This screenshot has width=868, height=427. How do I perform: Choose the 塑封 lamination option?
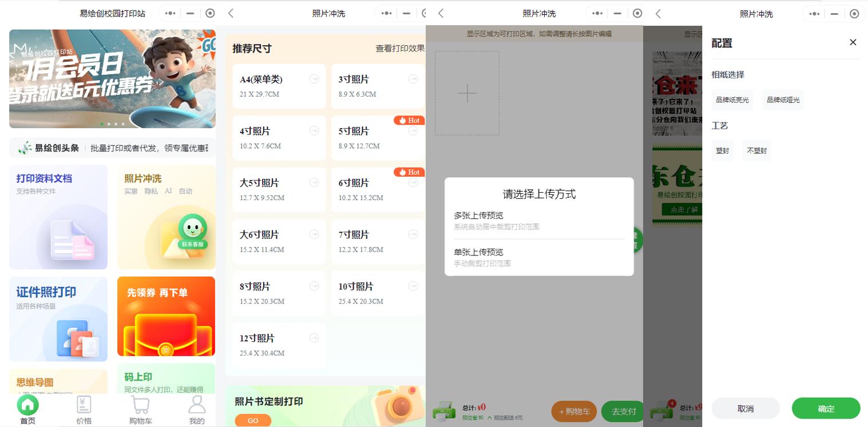722,150
